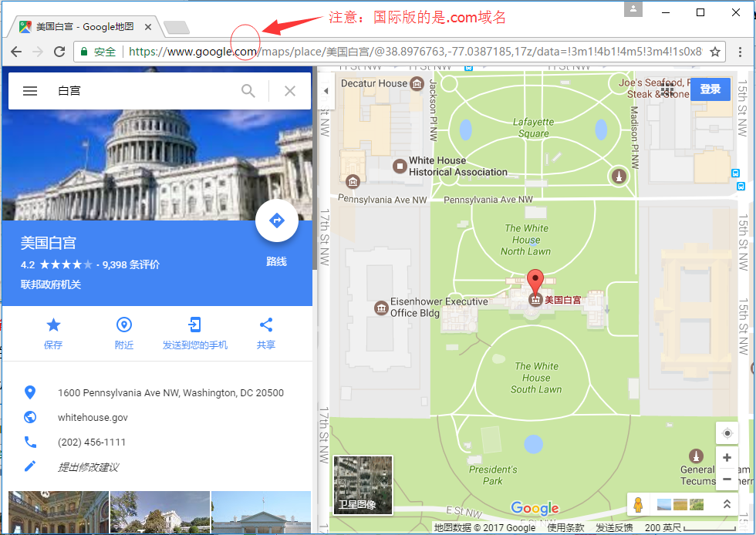Screen dimensions: 756x535
Task: Clear the search box with X icon
Action: [x=290, y=91]
